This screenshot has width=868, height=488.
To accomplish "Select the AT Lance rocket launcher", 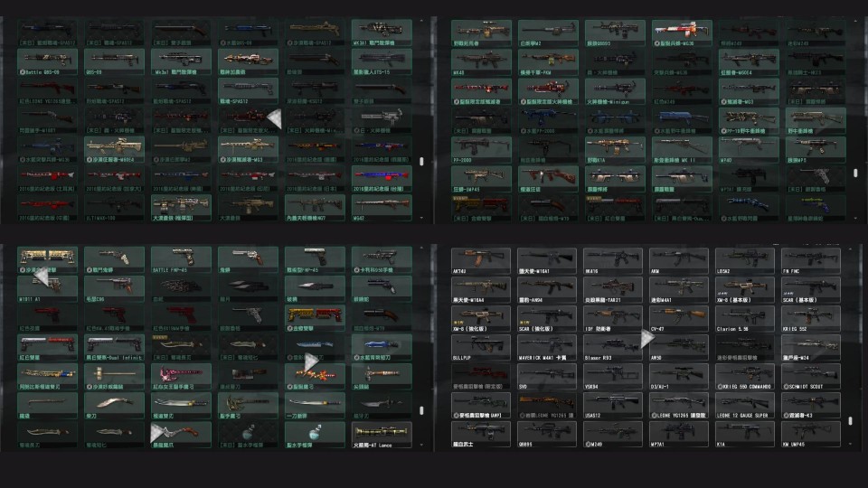I will [382, 435].
